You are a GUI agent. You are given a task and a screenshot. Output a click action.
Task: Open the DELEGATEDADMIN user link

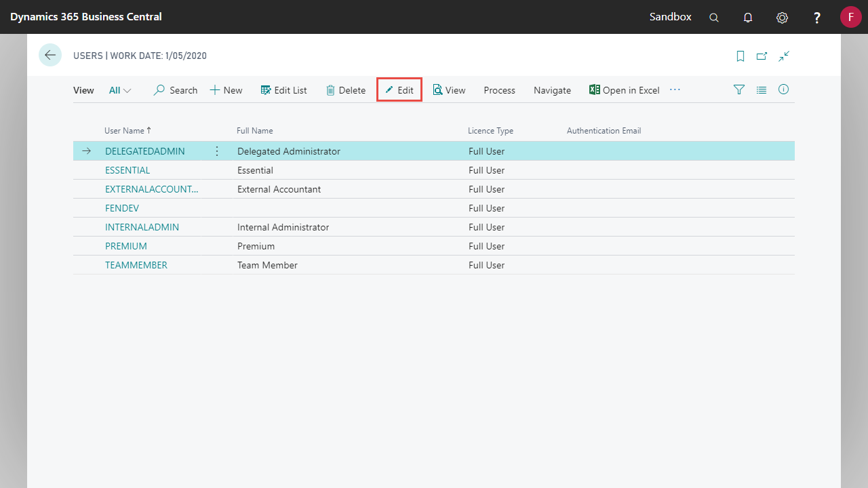click(x=145, y=151)
